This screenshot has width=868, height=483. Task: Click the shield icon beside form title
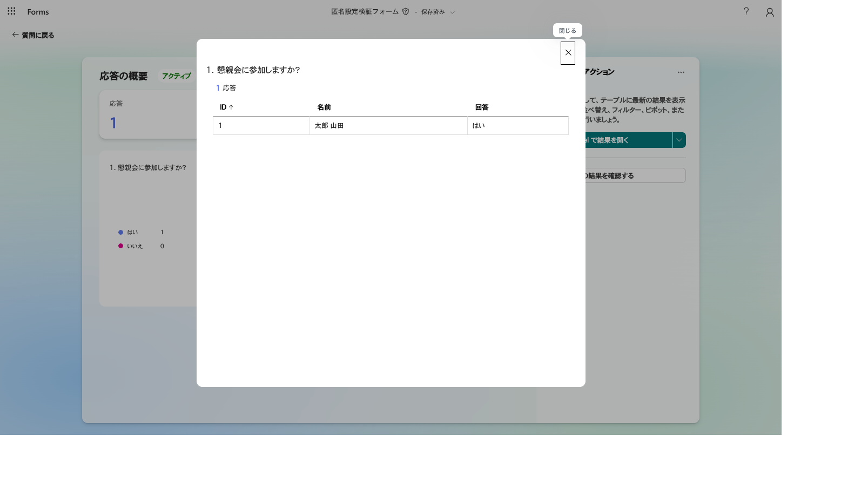pyautogui.click(x=406, y=11)
